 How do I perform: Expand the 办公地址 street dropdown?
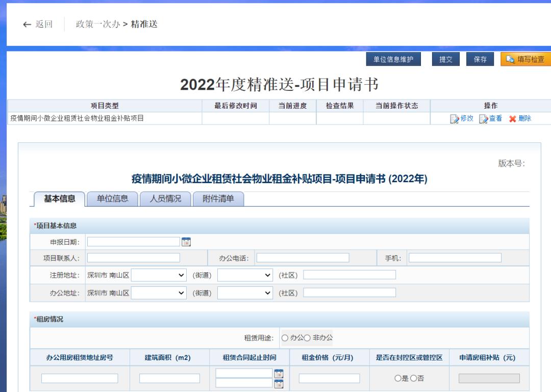[x=159, y=292]
